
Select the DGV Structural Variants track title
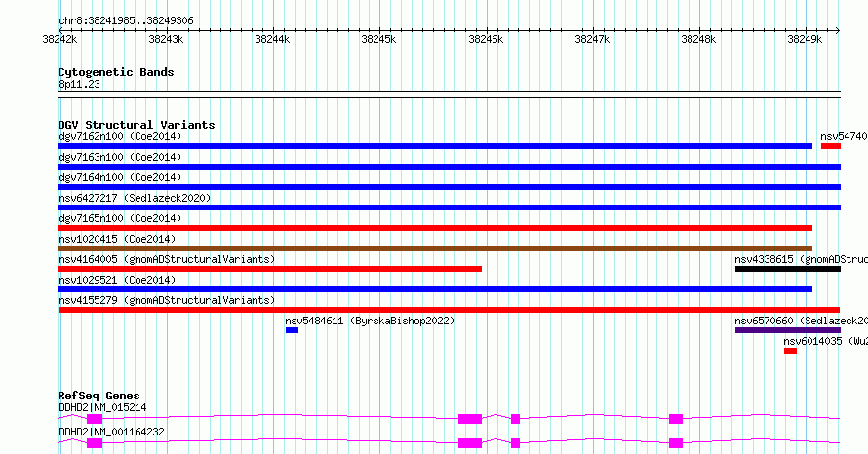pos(137,125)
